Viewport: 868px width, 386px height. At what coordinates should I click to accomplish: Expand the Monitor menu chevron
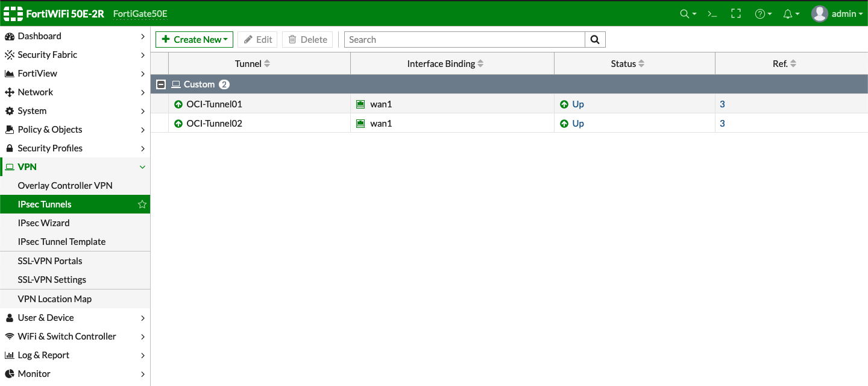coord(142,374)
